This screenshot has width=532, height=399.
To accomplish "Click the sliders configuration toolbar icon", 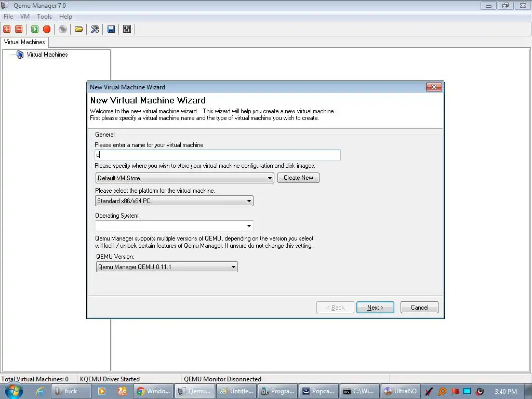I will 127,29.
